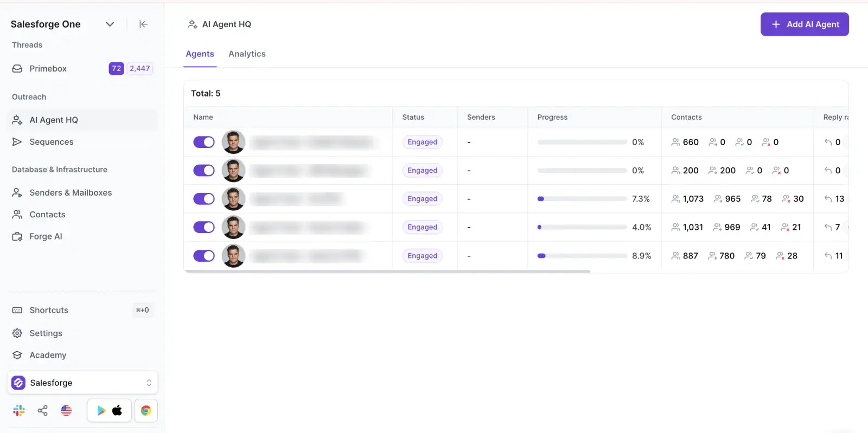Click the avatar of the 660-contact agent
Screen dimensions: 868x433
(x=233, y=142)
